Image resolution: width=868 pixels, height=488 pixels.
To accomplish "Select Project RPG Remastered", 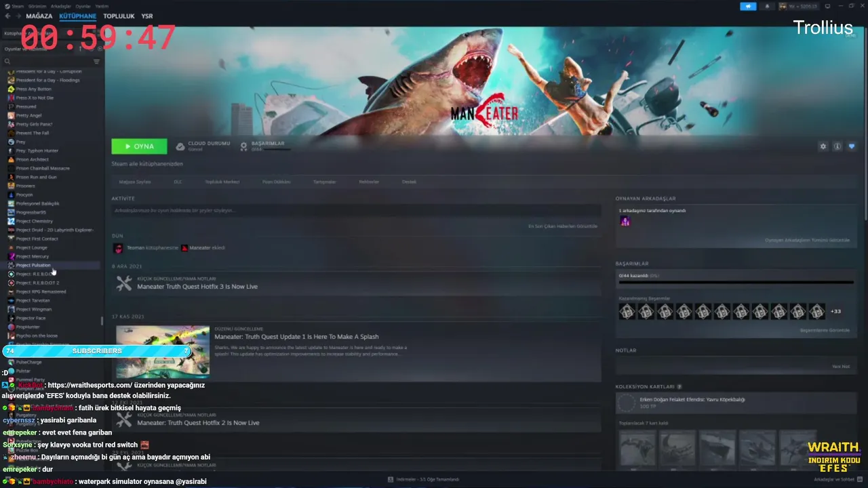I will (x=41, y=291).
